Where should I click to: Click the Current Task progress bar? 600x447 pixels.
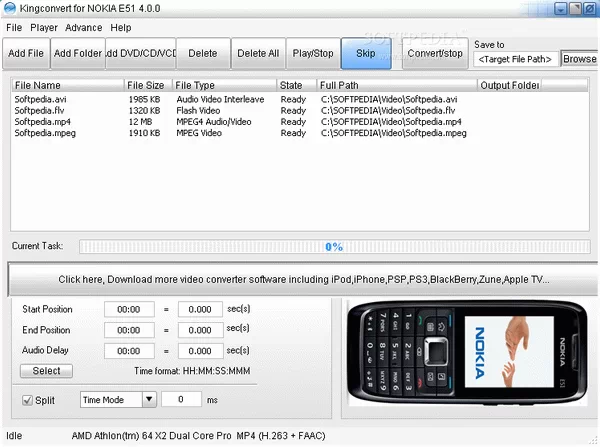(x=335, y=247)
